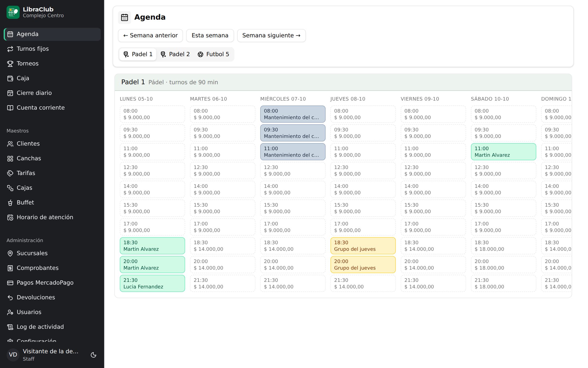Click the Horario de atención clock icon
This screenshot has height=368, width=588.
[10, 218]
